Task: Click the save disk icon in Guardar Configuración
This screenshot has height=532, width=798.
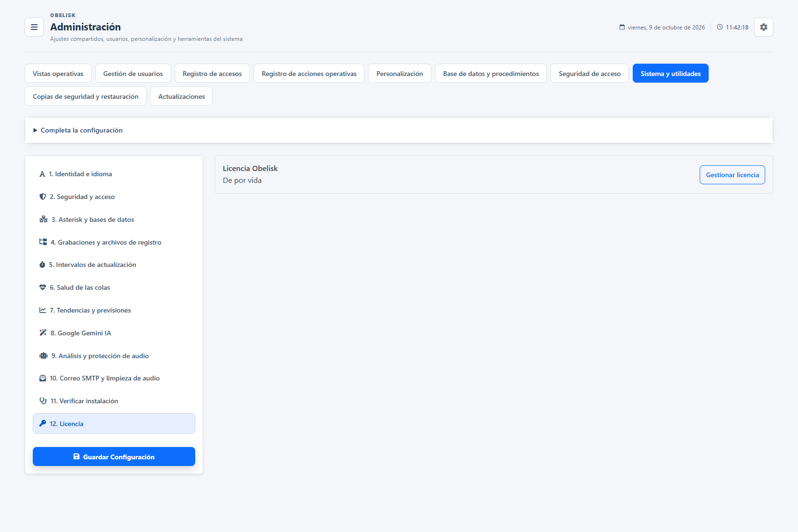Action: (x=76, y=456)
